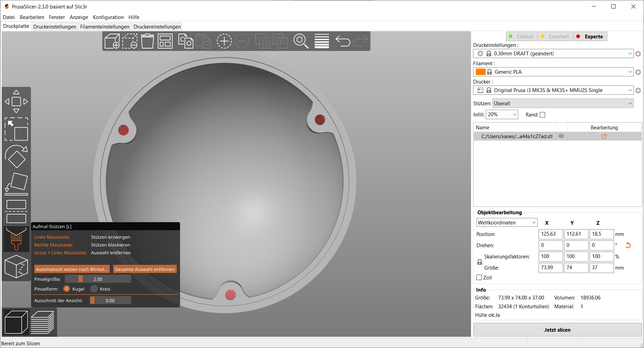Switch to the Filamenteinstellungen tab
The width and height of the screenshot is (644, 348).
pyautogui.click(x=104, y=26)
